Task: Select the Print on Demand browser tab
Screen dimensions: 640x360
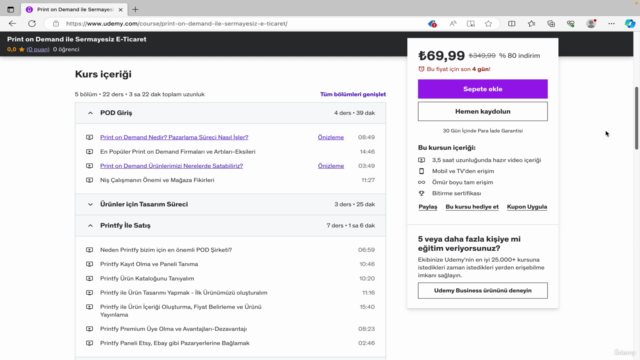Action: coord(75,9)
